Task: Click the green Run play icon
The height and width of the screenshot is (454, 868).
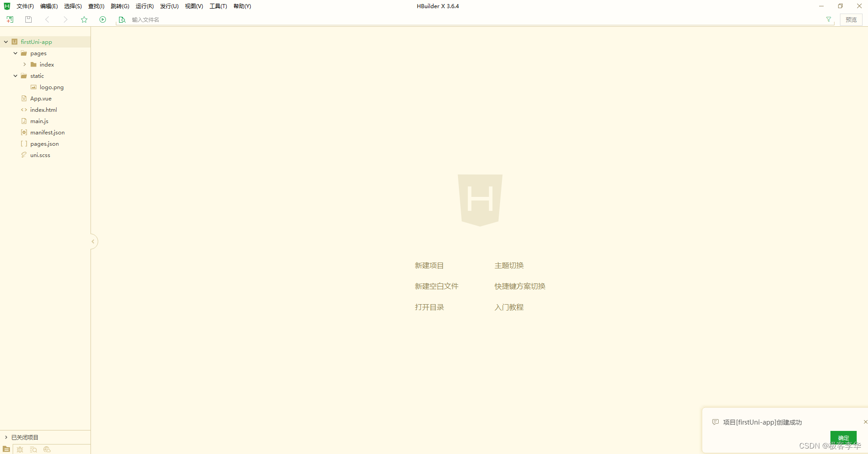Action: [103, 19]
